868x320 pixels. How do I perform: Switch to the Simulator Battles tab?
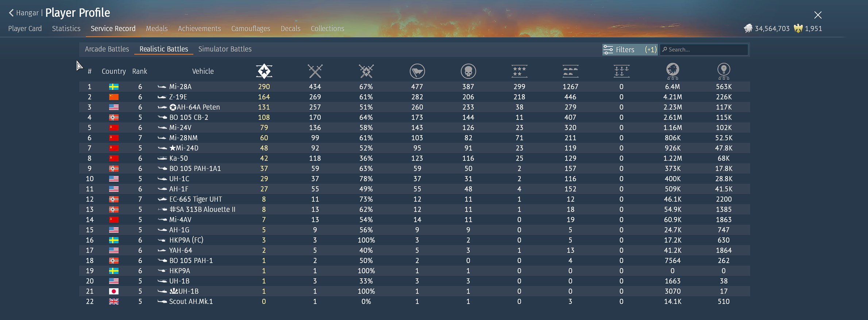(x=225, y=49)
